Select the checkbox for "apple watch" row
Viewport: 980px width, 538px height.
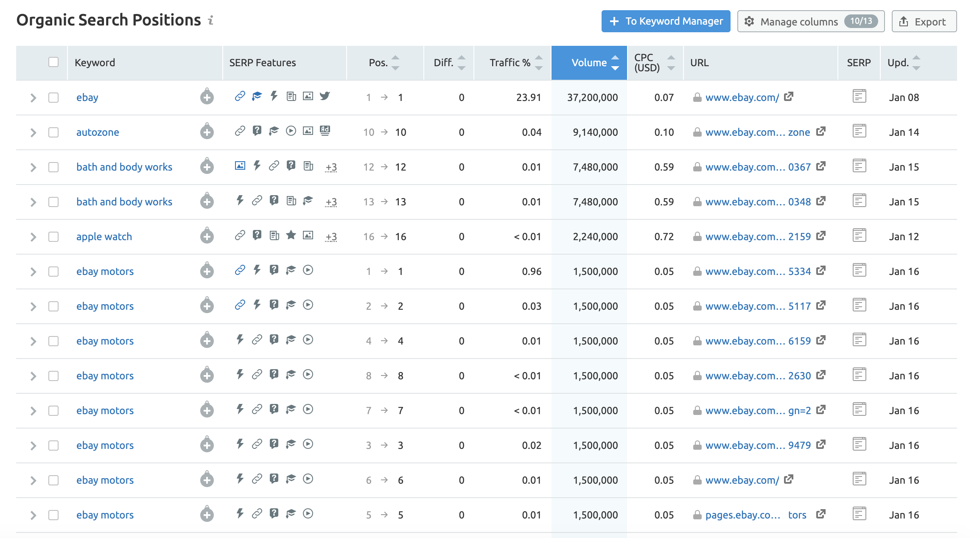[54, 237]
